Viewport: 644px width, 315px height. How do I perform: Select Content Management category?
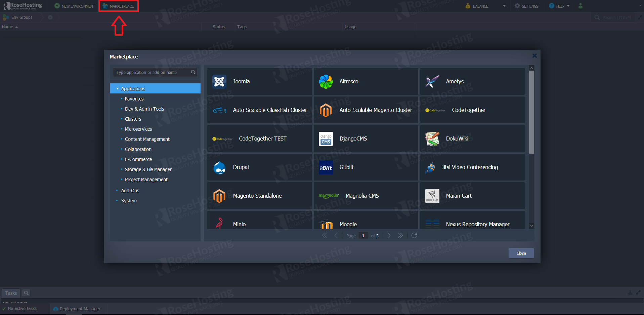click(x=147, y=139)
